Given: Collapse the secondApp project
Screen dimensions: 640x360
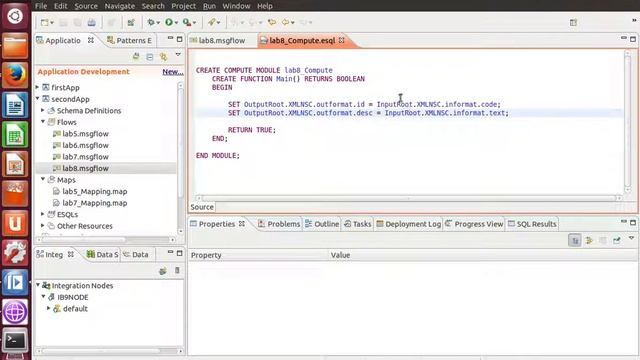Looking at the screenshot, I should coord(38,98).
